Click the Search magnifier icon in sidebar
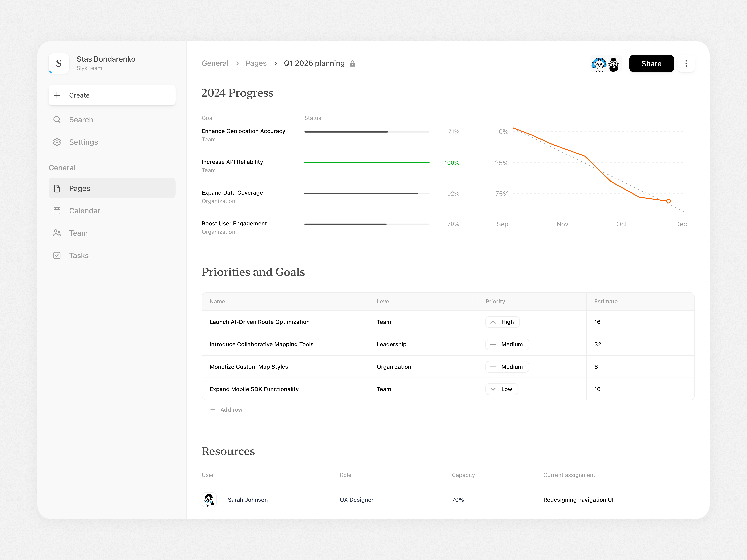The image size is (747, 560). coord(57,119)
